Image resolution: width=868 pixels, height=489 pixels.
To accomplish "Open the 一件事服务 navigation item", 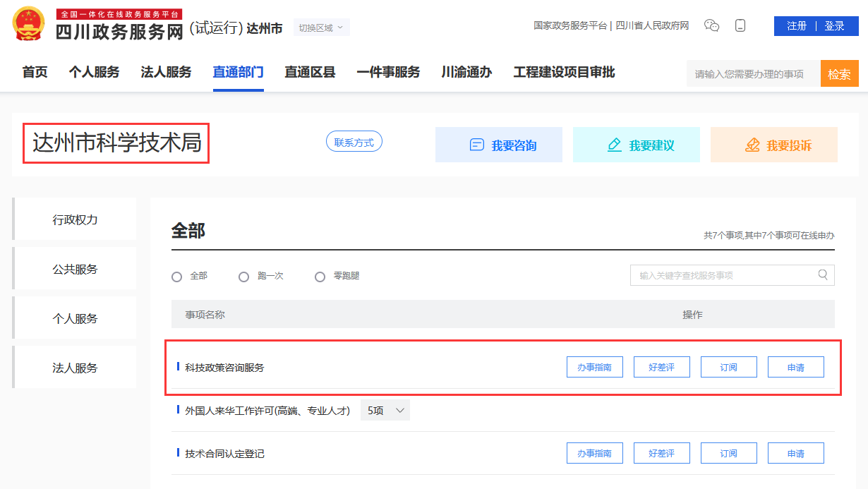I will point(388,72).
